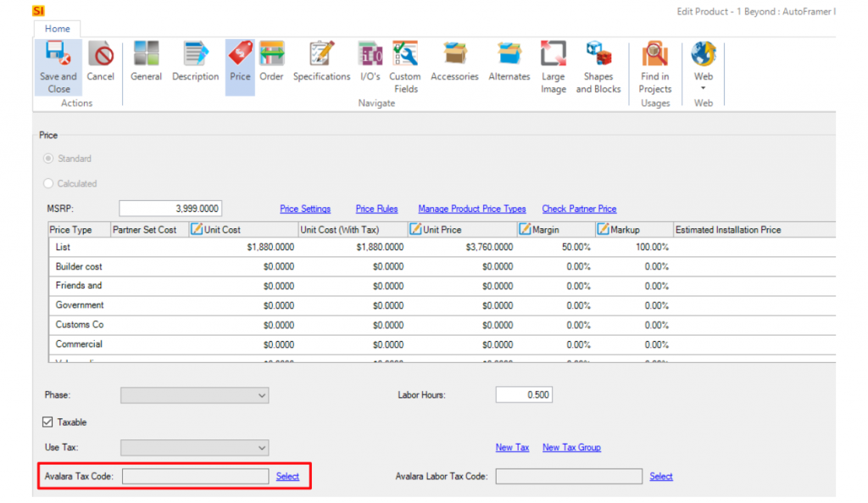Image resolution: width=868 pixels, height=503 pixels.
Task: Click the Margin column edit icon
Action: coord(526,229)
